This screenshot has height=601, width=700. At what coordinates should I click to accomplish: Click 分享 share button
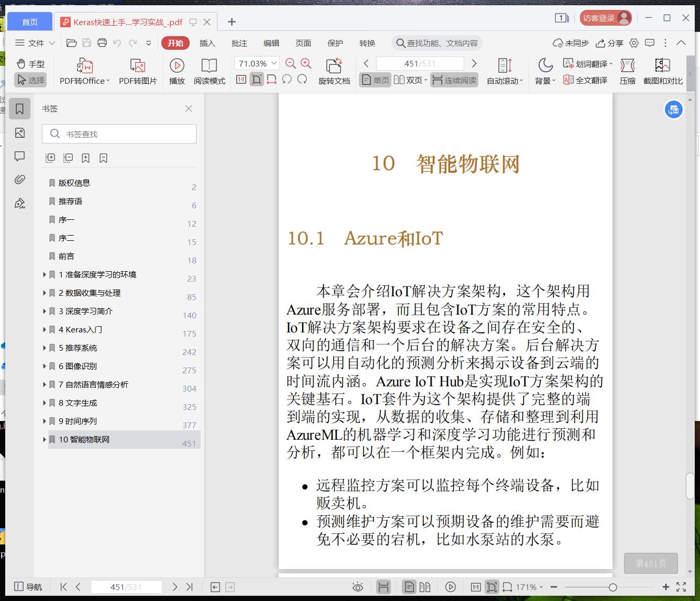point(610,43)
